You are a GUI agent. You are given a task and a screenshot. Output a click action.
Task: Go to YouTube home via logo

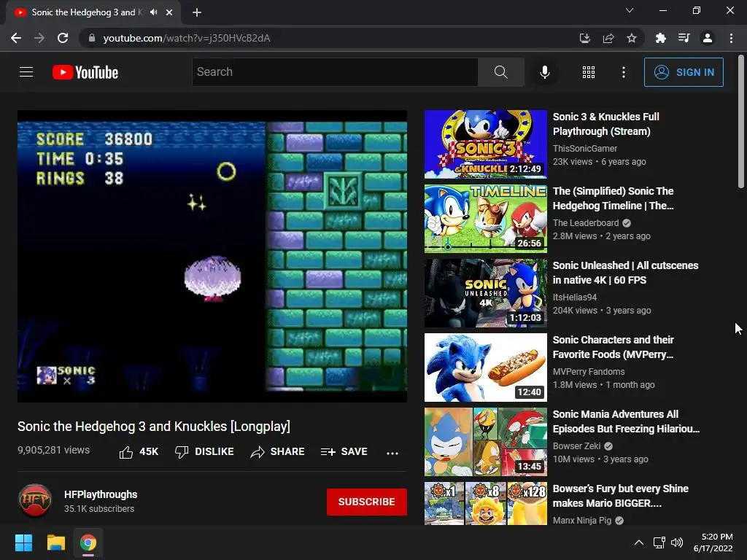[85, 72]
